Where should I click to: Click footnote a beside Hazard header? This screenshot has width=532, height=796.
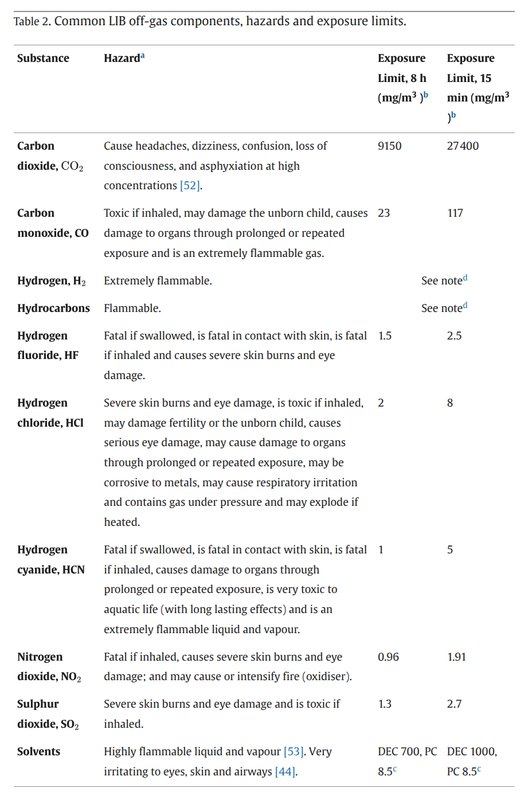[143, 56]
